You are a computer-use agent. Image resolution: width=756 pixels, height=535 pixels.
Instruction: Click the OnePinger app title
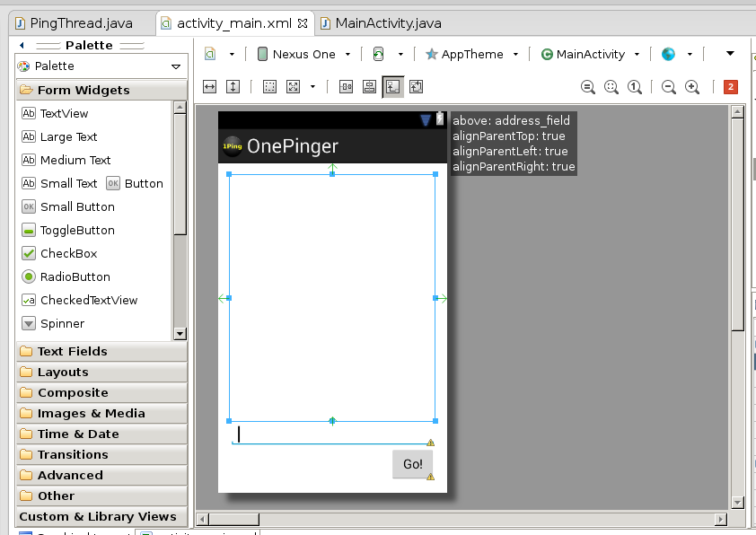(293, 146)
